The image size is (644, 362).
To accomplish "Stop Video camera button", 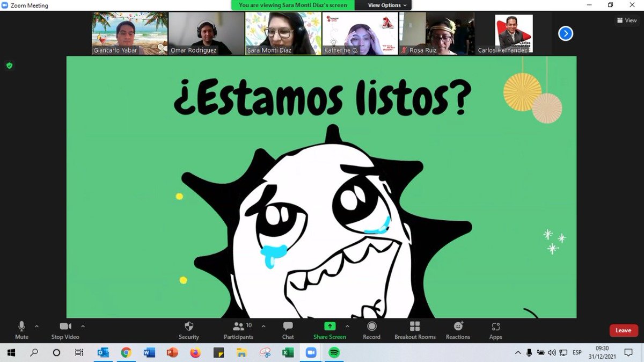I will pos(65,330).
